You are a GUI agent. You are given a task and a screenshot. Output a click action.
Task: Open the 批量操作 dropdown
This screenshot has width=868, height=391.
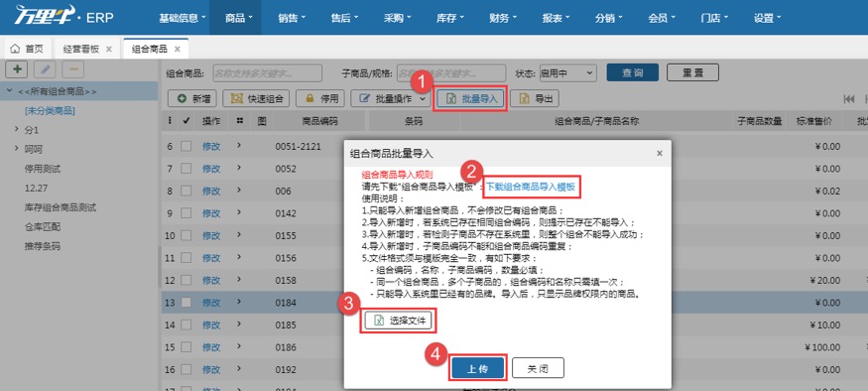tap(391, 98)
